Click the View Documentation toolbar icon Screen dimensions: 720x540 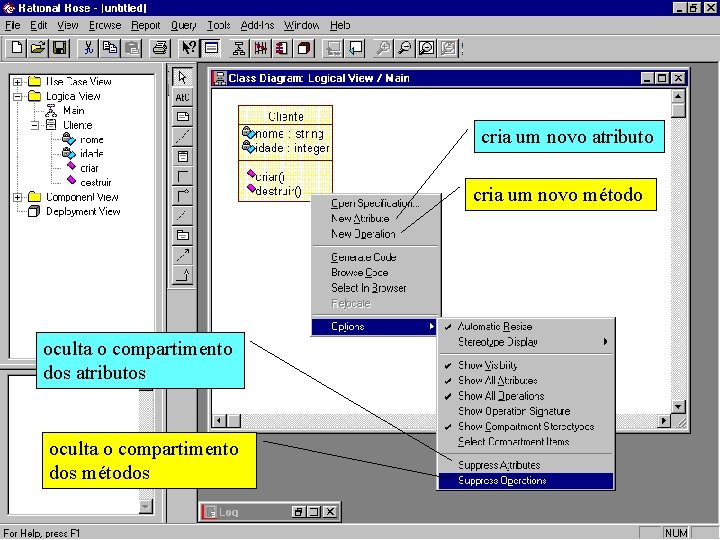(x=212, y=48)
